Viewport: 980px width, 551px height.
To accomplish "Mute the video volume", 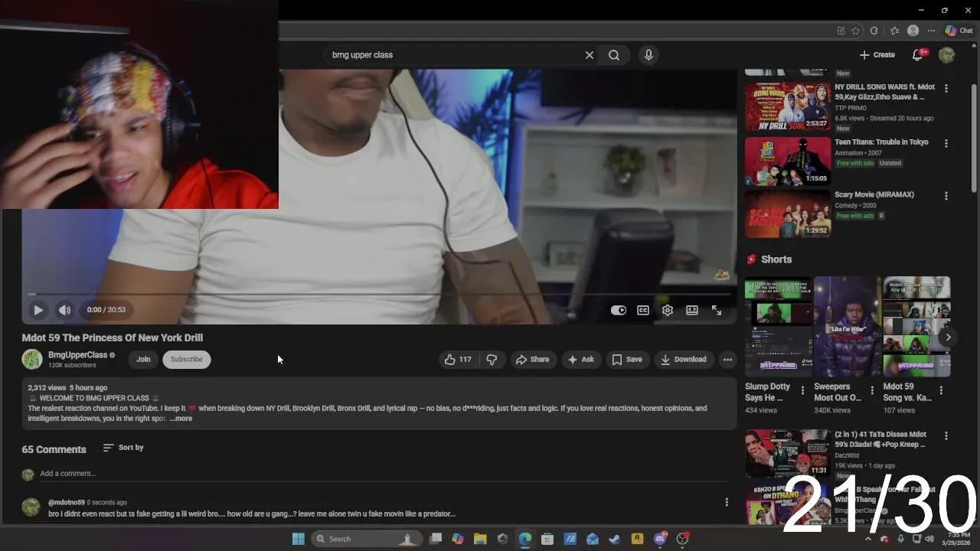I will 64,310.
